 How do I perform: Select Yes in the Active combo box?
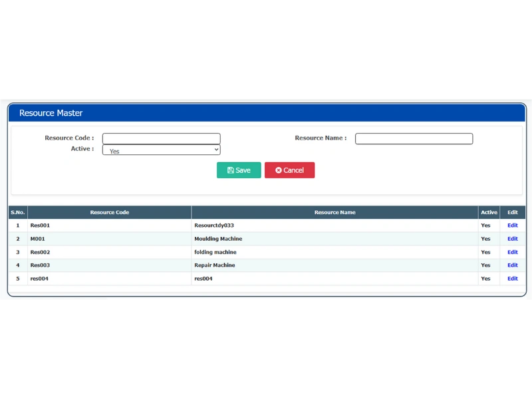[x=161, y=150]
